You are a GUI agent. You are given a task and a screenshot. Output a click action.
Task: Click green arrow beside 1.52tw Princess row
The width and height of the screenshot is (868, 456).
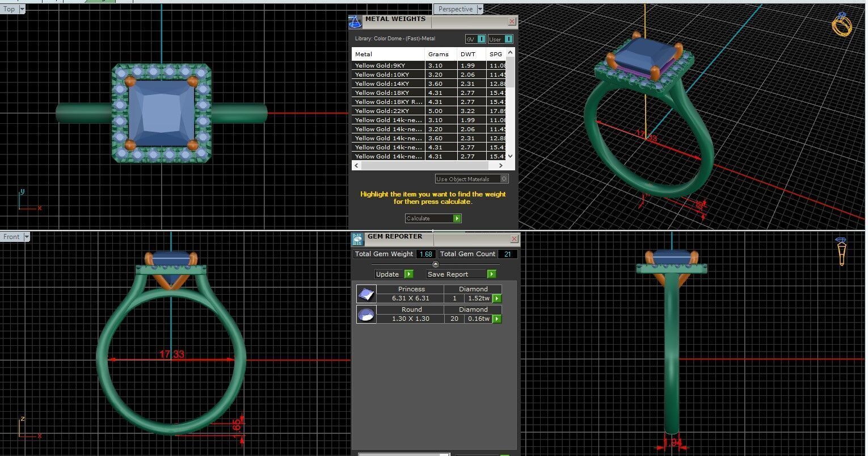click(x=497, y=299)
